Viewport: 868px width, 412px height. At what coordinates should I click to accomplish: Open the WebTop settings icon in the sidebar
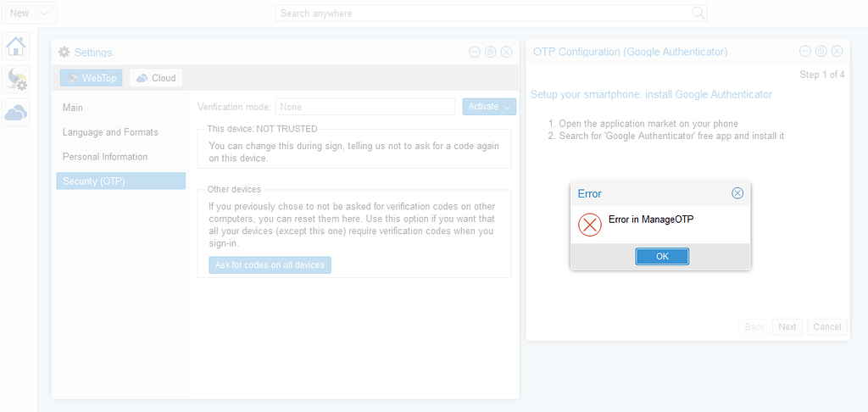coord(16,79)
